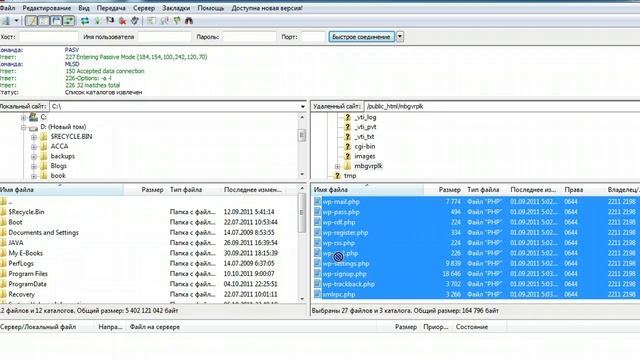Select the local Documents and Settings folder

pos(43,232)
